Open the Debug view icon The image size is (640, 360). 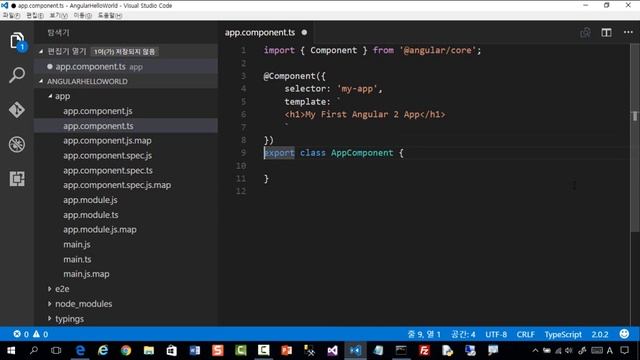(17, 144)
